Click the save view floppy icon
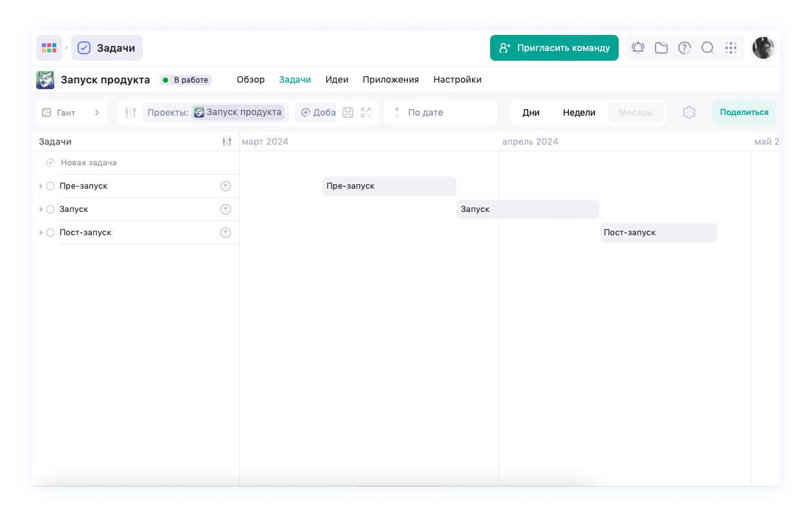 [x=348, y=112]
